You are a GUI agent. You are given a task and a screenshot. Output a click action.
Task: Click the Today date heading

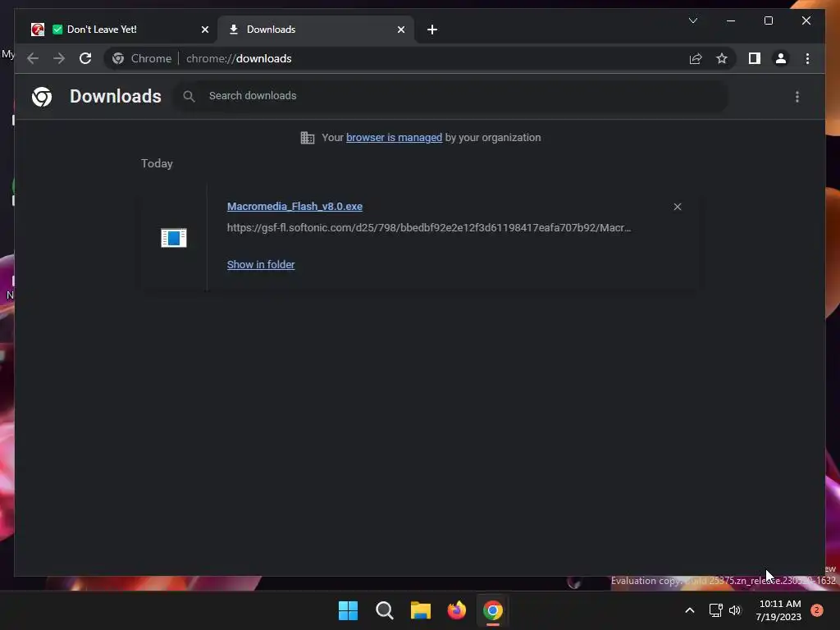click(x=157, y=163)
